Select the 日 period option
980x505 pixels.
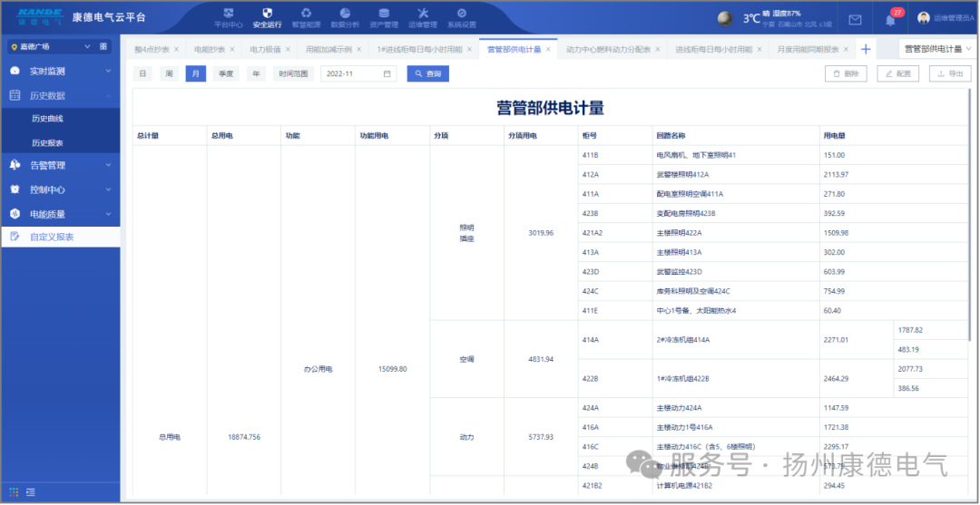pos(142,73)
